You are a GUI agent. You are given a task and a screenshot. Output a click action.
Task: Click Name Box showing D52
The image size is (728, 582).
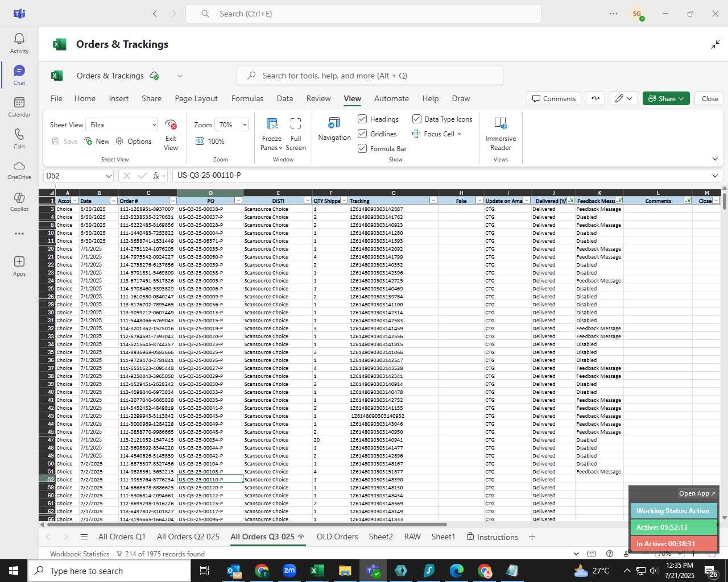pyautogui.click(x=78, y=176)
